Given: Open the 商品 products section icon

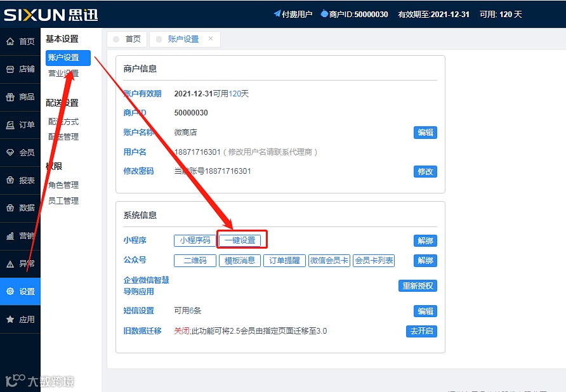Looking at the screenshot, I should tap(20, 96).
